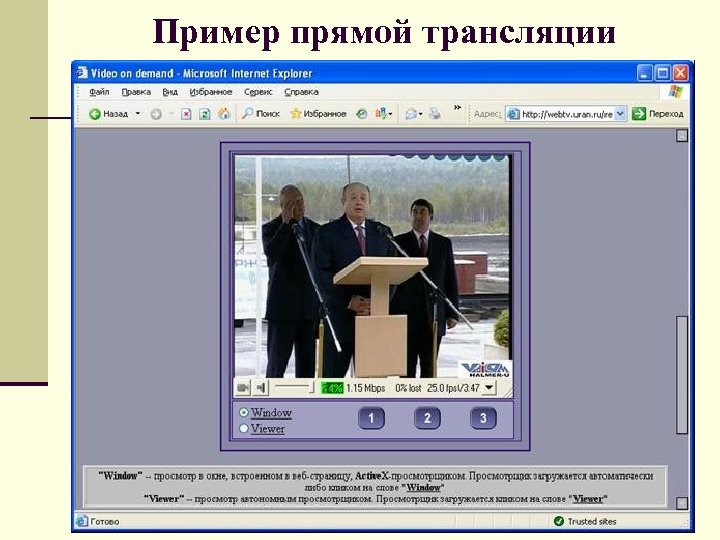Adjust the player volume slider
The image size is (720, 540).
pyautogui.click(x=294, y=388)
